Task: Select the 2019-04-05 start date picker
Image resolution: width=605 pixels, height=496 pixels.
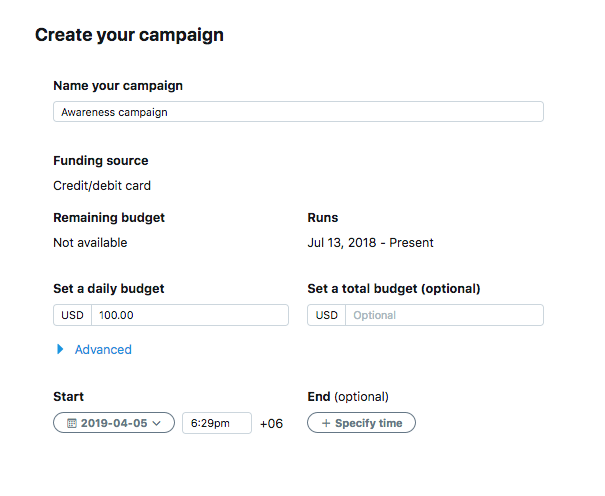Action: (113, 424)
